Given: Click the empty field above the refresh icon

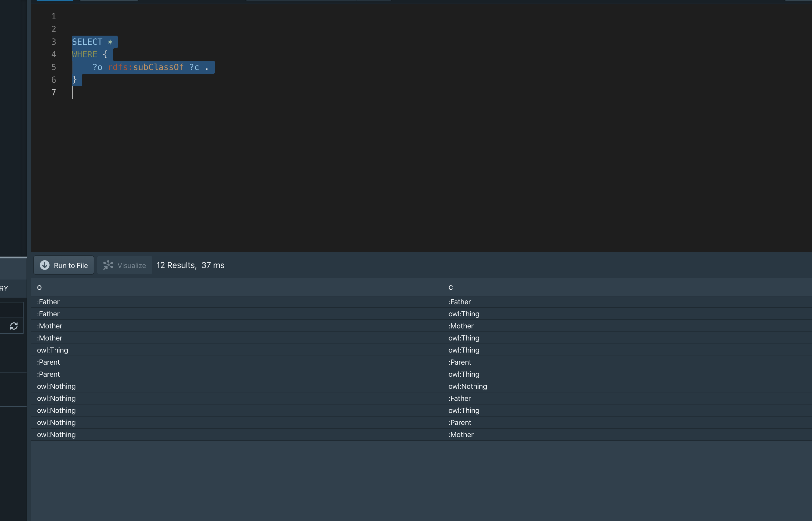Looking at the screenshot, I should [x=11, y=310].
